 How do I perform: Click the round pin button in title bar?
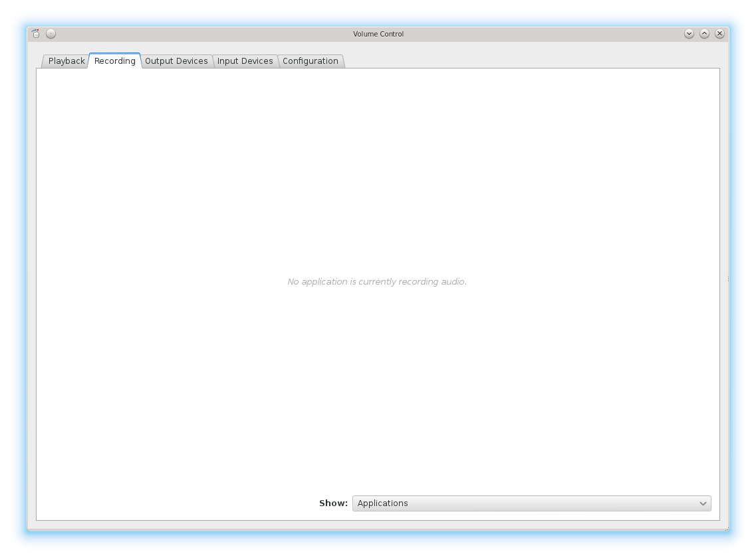[51, 34]
